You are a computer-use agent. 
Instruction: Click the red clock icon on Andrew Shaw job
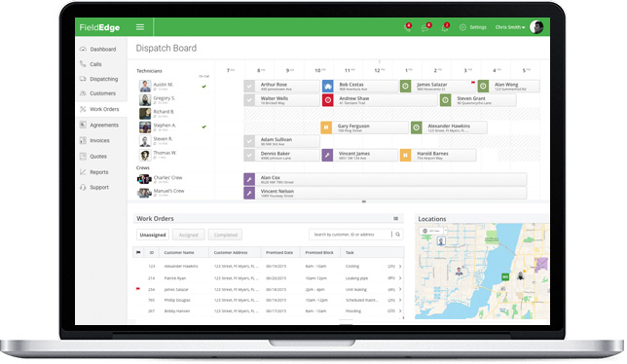[327, 100]
